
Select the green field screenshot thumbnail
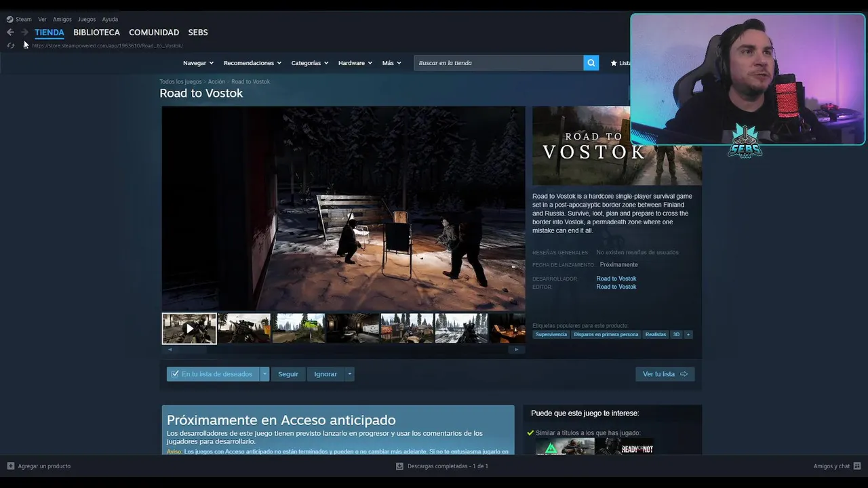tap(298, 328)
